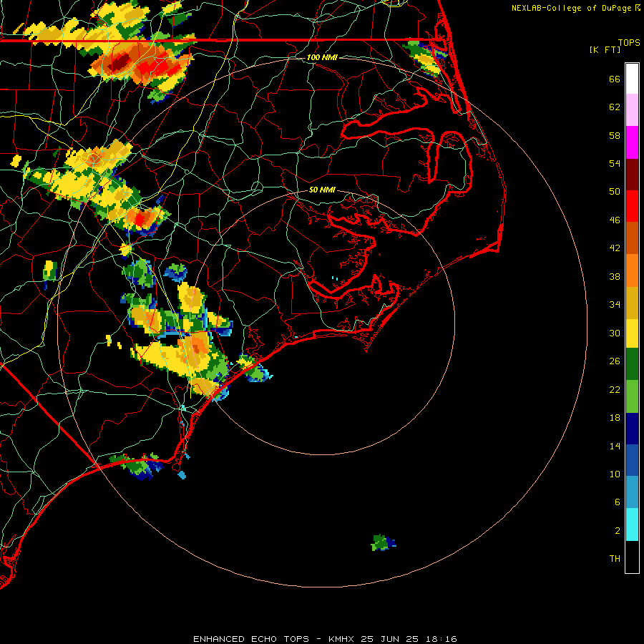Click the 42 legend value
The height and width of the screenshot is (644, 644).
point(615,248)
